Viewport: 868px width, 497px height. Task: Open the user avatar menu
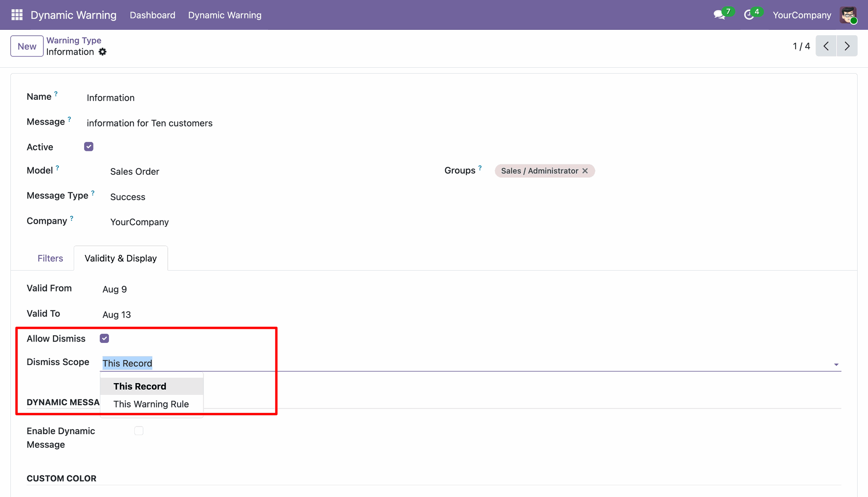pyautogui.click(x=848, y=15)
